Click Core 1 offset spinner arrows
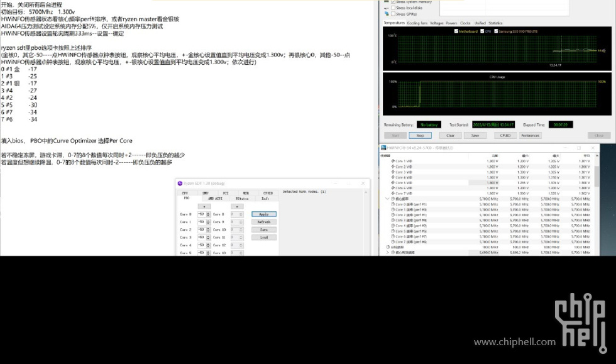The height and width of the screenshot is (364, 616). [x=208, y=222]
